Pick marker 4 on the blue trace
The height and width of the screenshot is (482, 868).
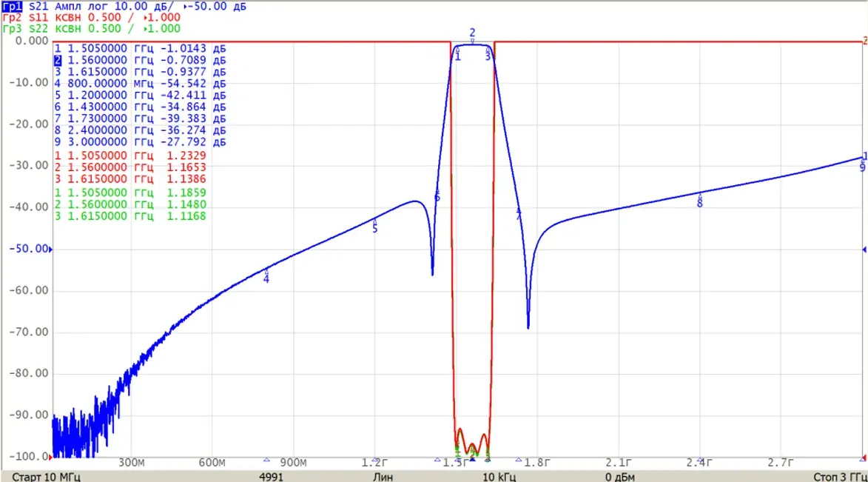pos(266,275)
